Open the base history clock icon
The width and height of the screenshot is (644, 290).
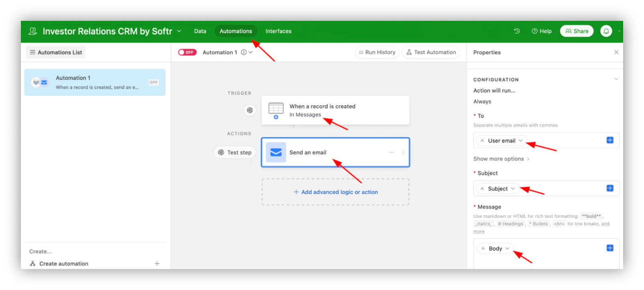tap(517, 31)
